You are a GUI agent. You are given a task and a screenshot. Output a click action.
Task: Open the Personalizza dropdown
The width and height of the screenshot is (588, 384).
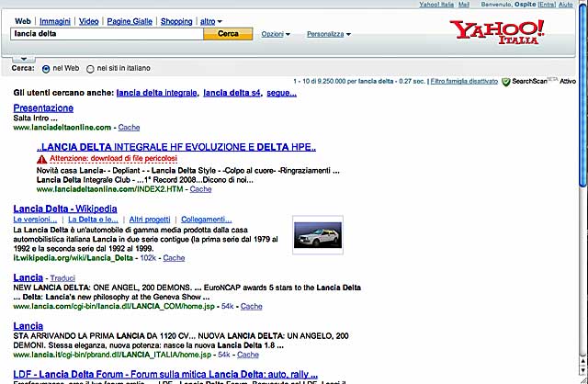(329, 34)
